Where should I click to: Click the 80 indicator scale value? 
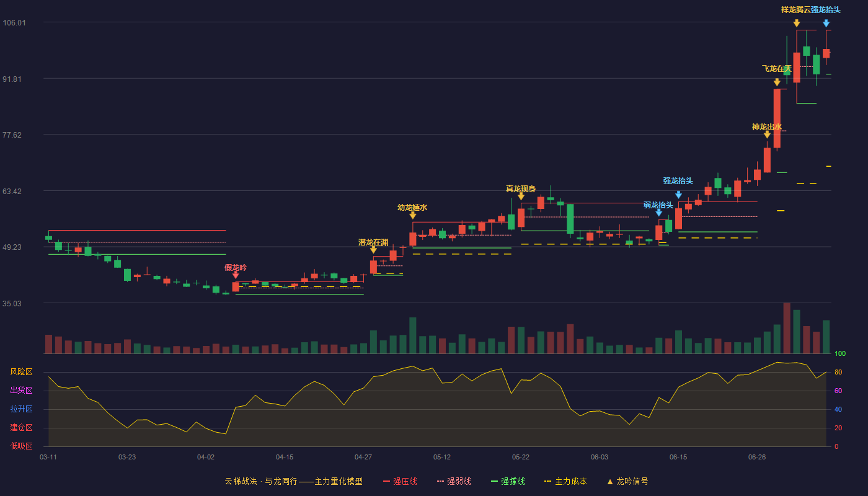click(838, 372)
